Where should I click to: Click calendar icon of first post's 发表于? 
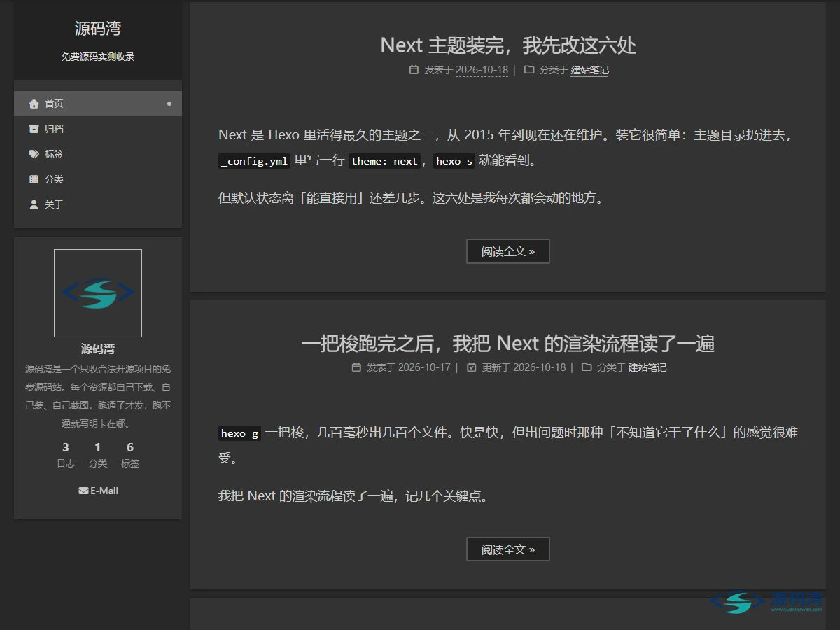pos(414,70)
